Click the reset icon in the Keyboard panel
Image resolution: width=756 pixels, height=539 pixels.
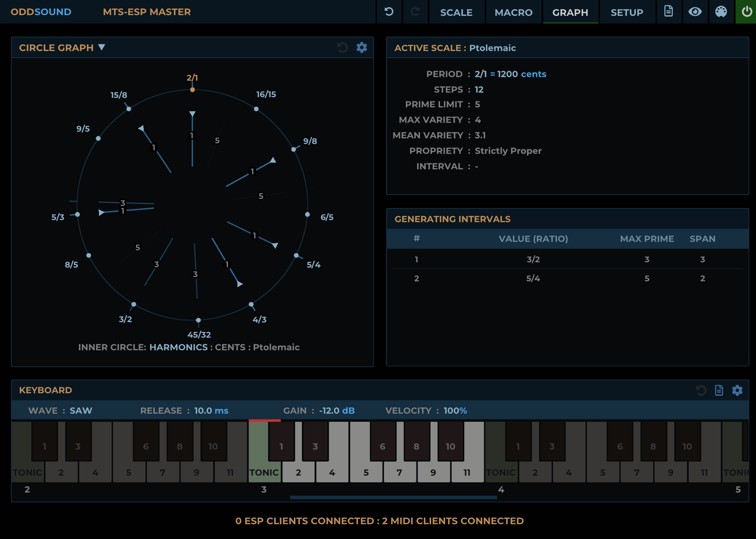click(701, 390)
